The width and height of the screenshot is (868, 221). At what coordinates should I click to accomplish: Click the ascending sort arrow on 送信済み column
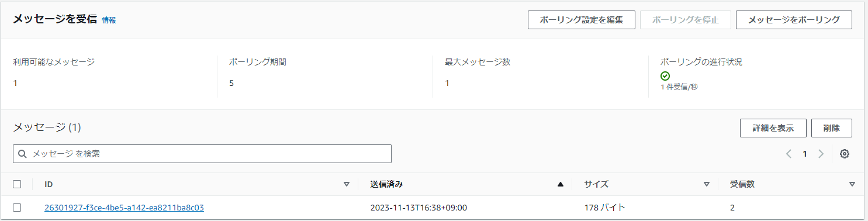pyautogui.click(x=561, y=184)
